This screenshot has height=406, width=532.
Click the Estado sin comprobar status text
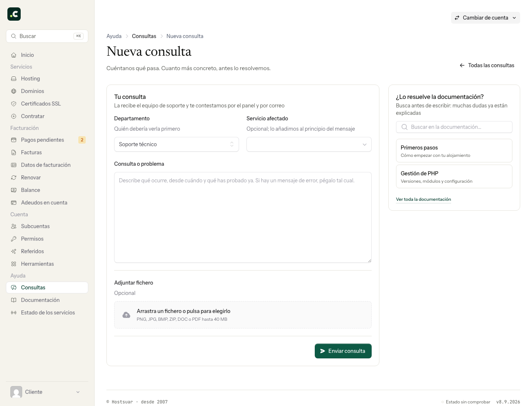(x=468, y=402)
